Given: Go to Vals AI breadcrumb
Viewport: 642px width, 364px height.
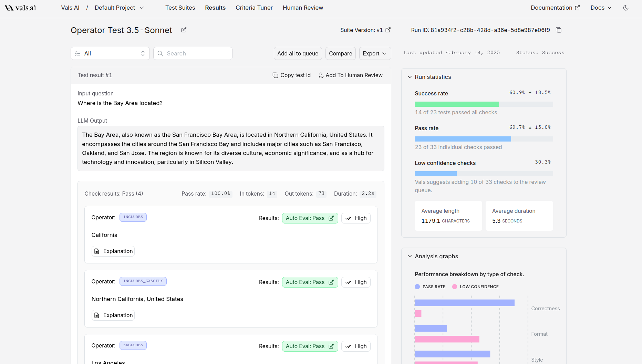Looking at the screenshot, I should pos(70,8).
